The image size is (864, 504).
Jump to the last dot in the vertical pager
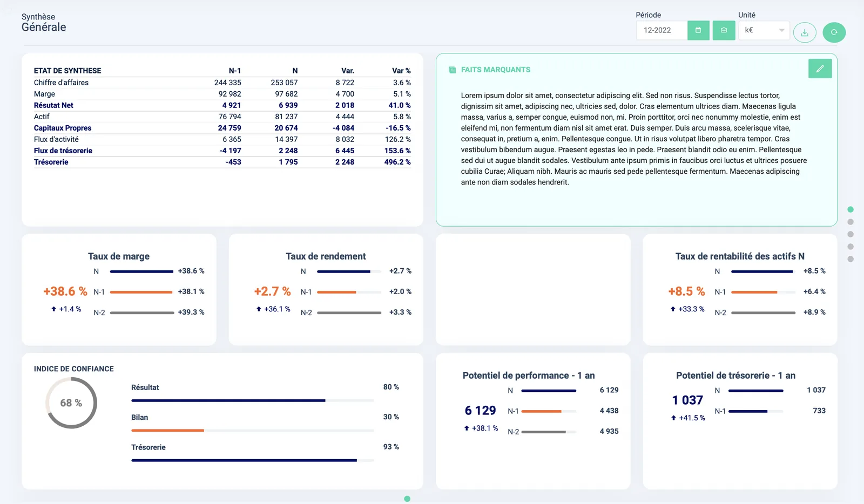850,259
